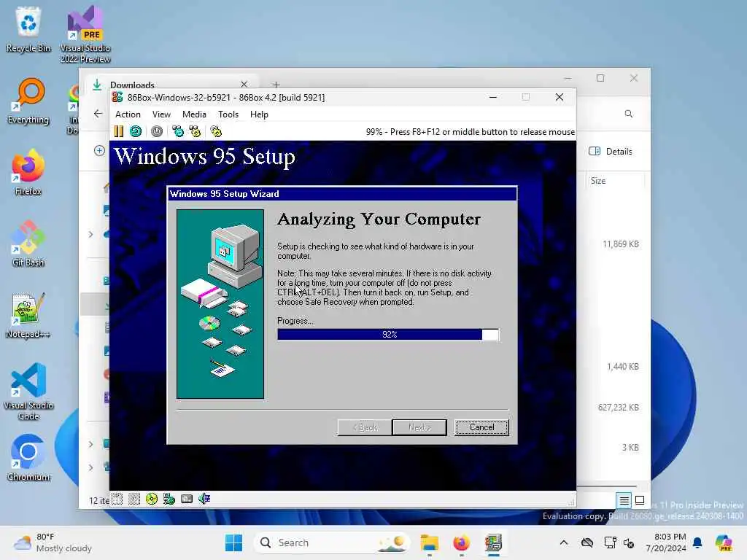Click the Size column header

coord(598,181)
